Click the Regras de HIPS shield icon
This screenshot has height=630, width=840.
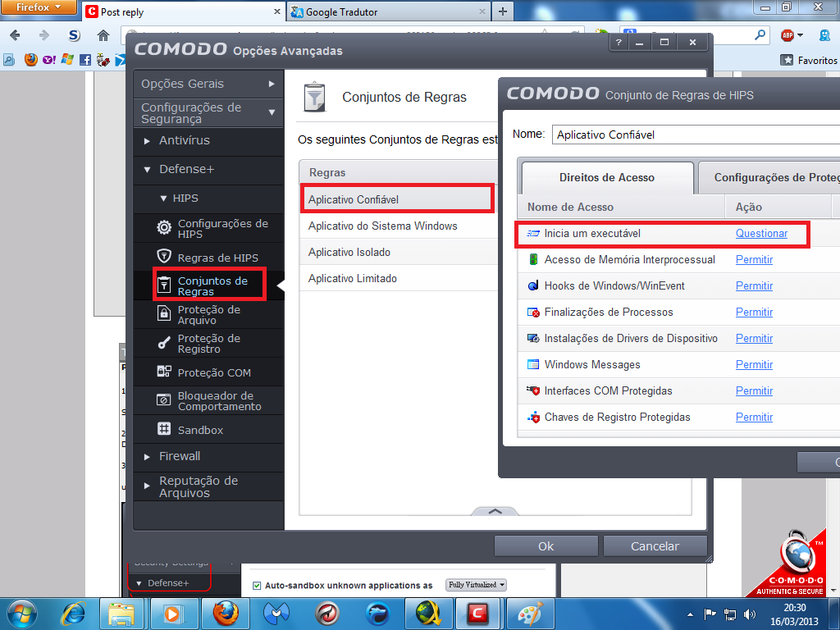164,257
